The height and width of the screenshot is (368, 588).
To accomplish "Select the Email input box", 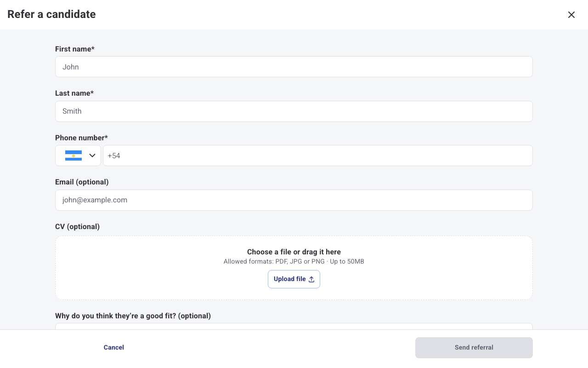I will pyautogui.click(x=294, y=200).
